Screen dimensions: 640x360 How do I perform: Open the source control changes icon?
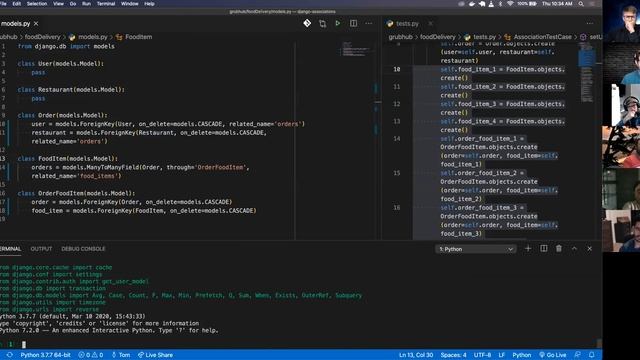click(x=307, y=23)
